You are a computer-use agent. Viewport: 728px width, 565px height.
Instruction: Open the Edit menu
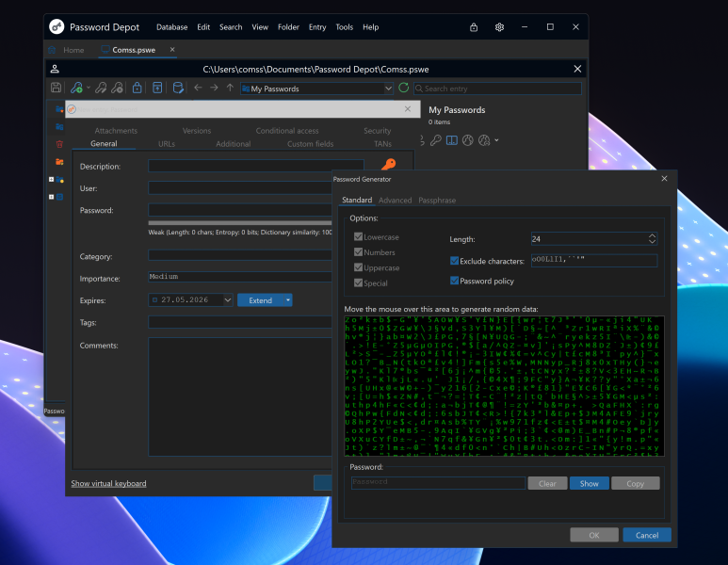point(203,27)
